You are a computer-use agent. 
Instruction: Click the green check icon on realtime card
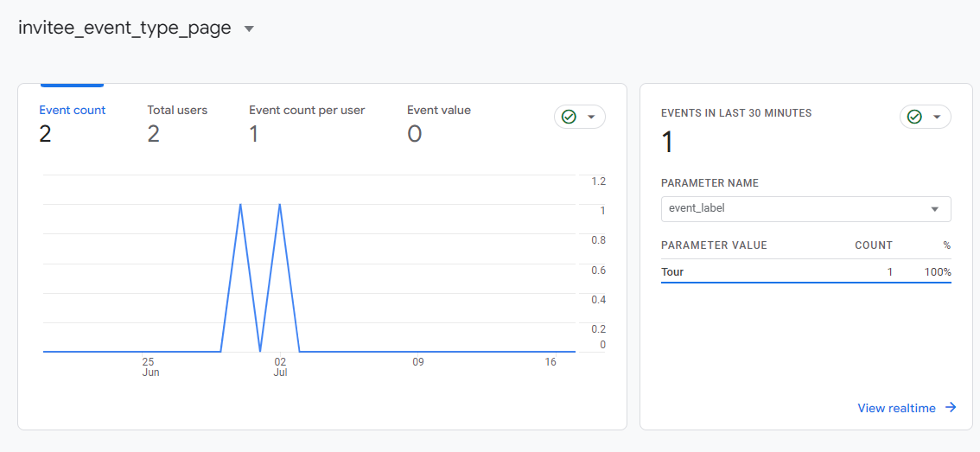point(914,117)
